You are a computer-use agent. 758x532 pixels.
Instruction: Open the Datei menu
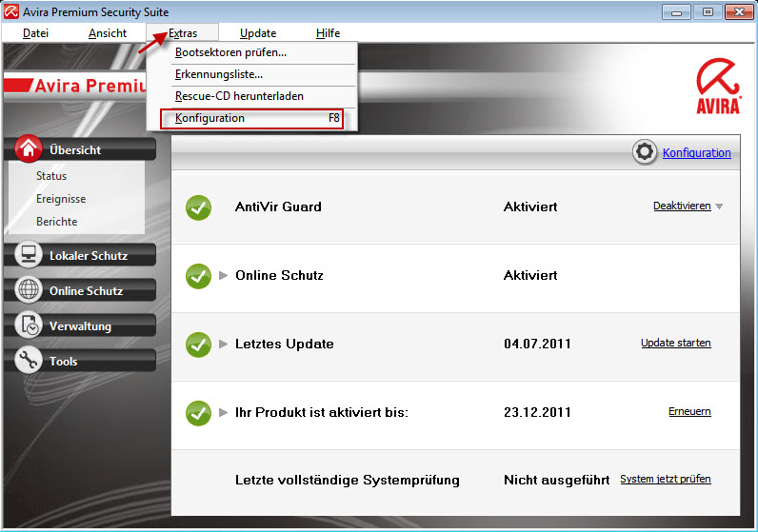[x=36, y=33]
